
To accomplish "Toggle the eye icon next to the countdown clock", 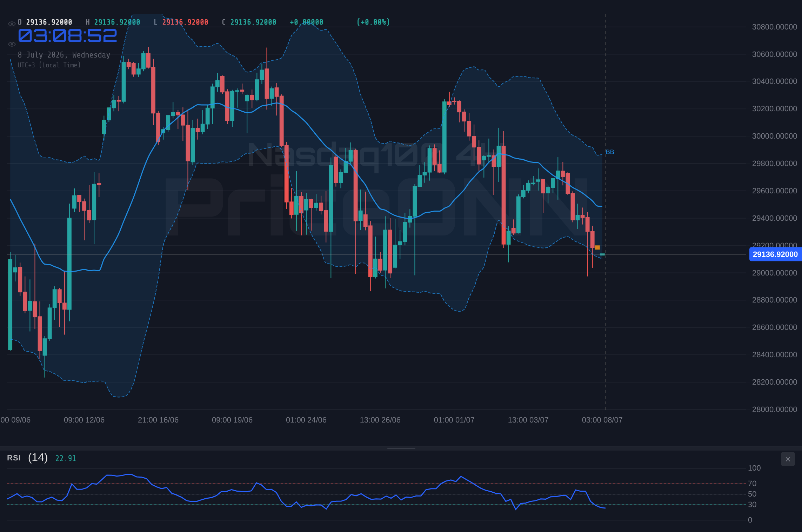I will tap(12, 44).
